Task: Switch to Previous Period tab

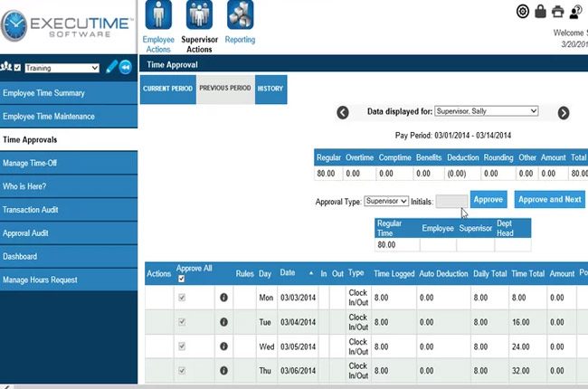Action: [x=225, y=89]
